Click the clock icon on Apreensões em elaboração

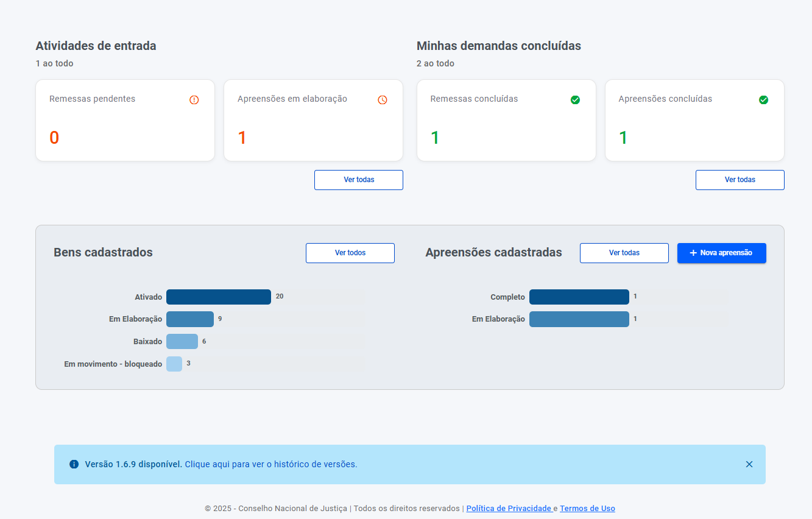pyautogui.click(x=383, y=100)
